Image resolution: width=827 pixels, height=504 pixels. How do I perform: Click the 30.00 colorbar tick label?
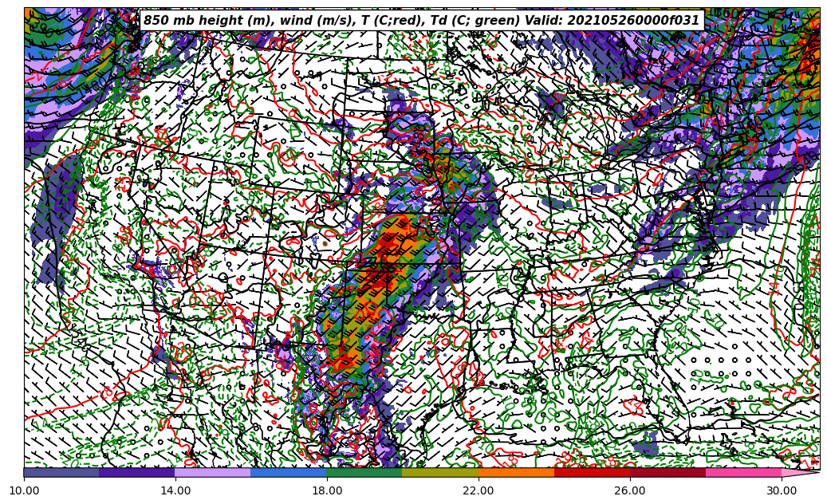(782, 490)
